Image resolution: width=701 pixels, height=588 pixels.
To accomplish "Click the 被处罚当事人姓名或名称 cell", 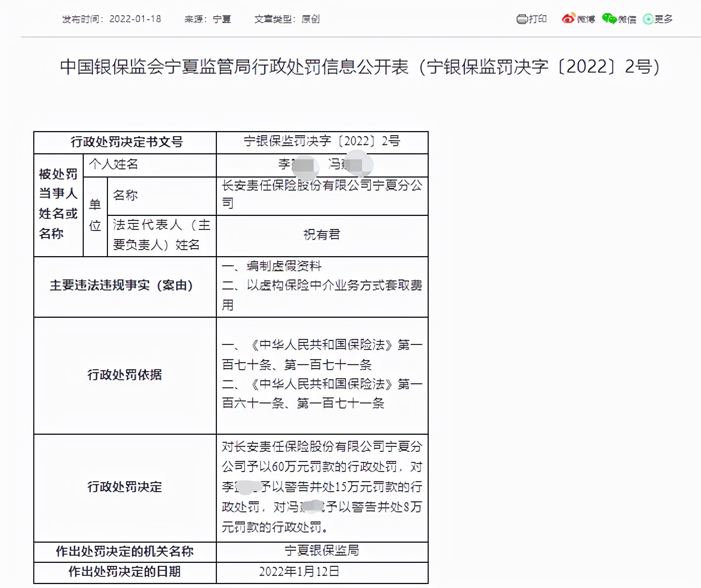I will (x=59, y=205).
